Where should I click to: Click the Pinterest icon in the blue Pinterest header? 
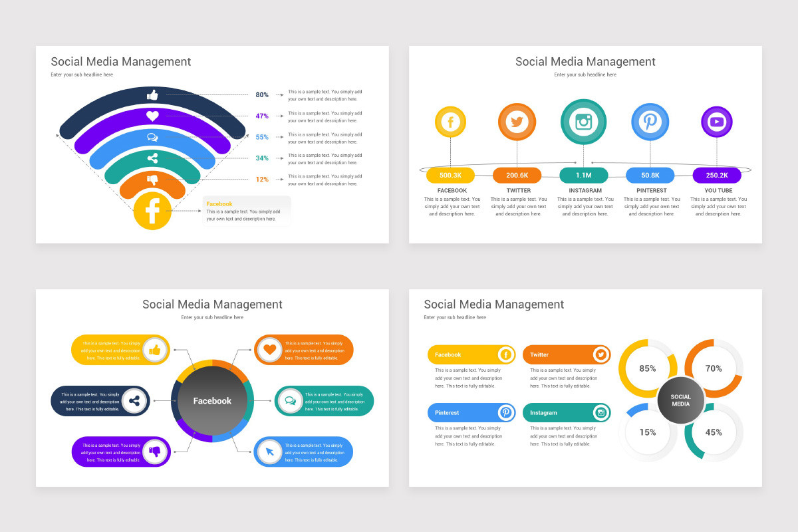(x=506, y=412)
